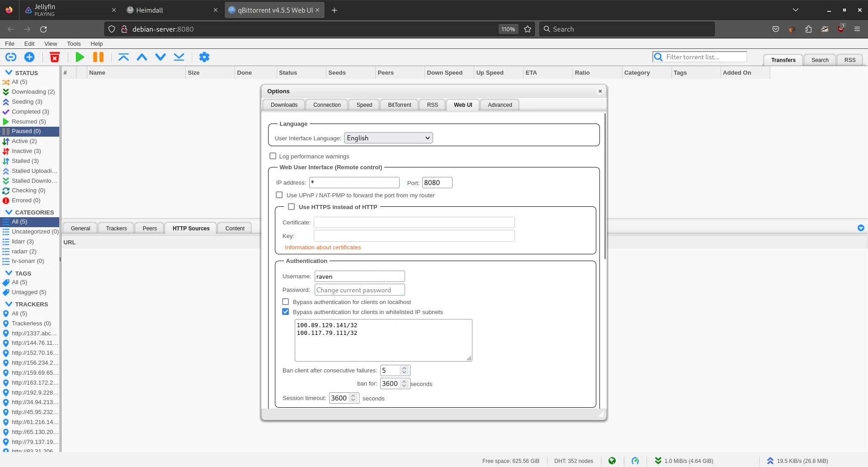Open User Interface Language dropdown
This screenshot has height=467, width=868.
tap(388, 138)
